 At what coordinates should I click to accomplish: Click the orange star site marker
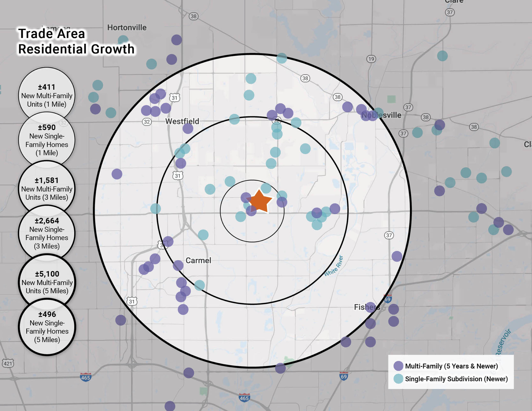tap(260, 202)
